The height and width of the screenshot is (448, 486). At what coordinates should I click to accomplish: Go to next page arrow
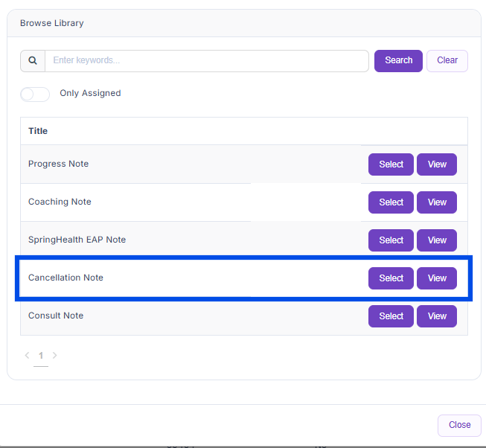pyautogui.click(x=54, y=356)
